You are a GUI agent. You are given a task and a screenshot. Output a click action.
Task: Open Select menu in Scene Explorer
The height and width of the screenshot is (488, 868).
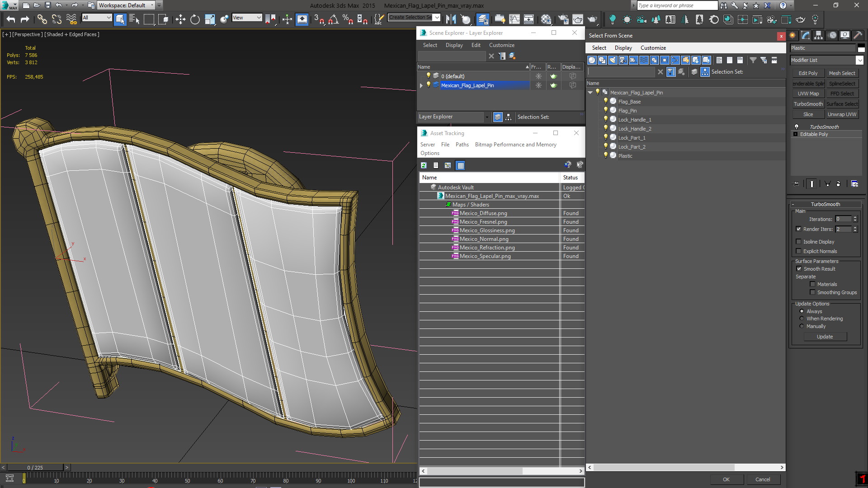430,45
